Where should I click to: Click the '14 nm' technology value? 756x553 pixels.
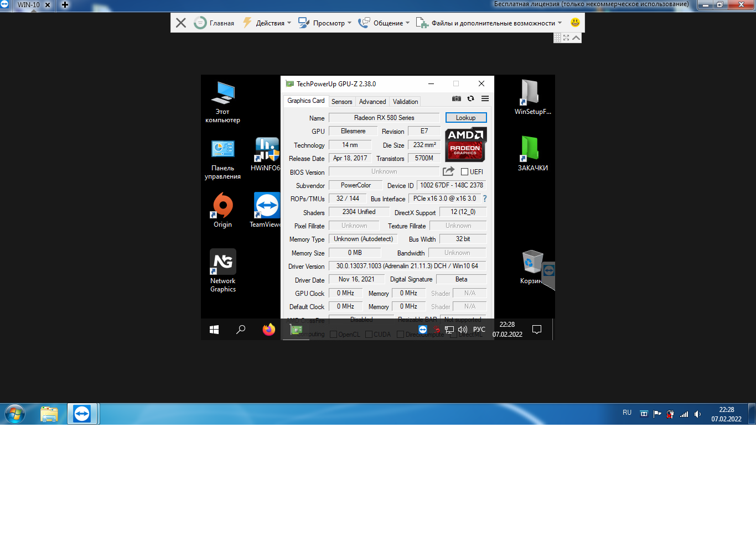(x=350, y=145)
